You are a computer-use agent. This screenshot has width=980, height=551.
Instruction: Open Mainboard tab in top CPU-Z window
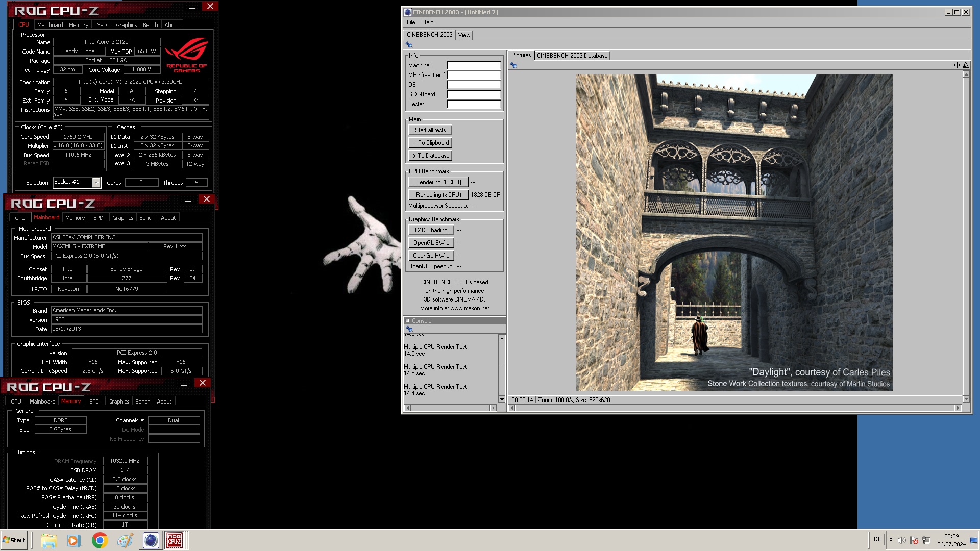(50, 25)
